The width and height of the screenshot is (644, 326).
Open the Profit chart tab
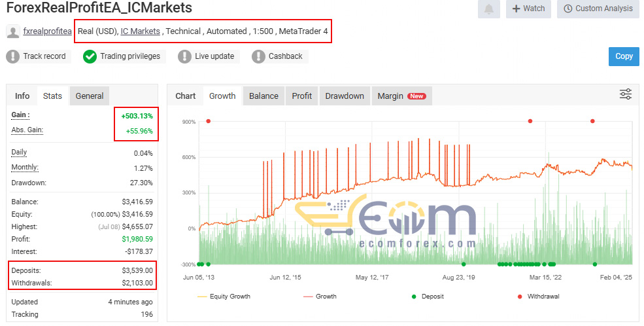pyautogui.click(x=302, y=96)
